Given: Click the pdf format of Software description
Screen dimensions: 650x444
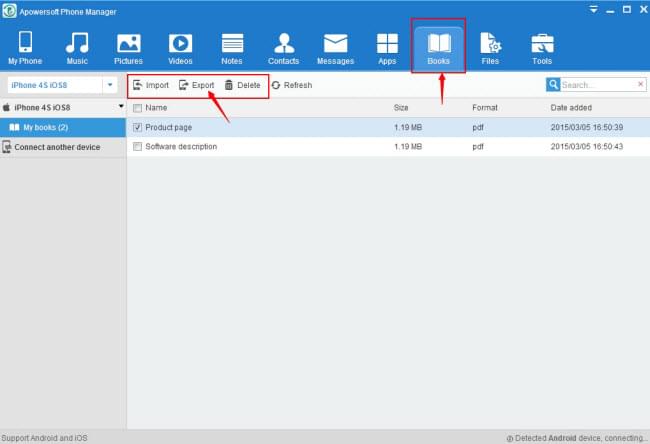Looking at the screenshot, I should tap(478, 146).
